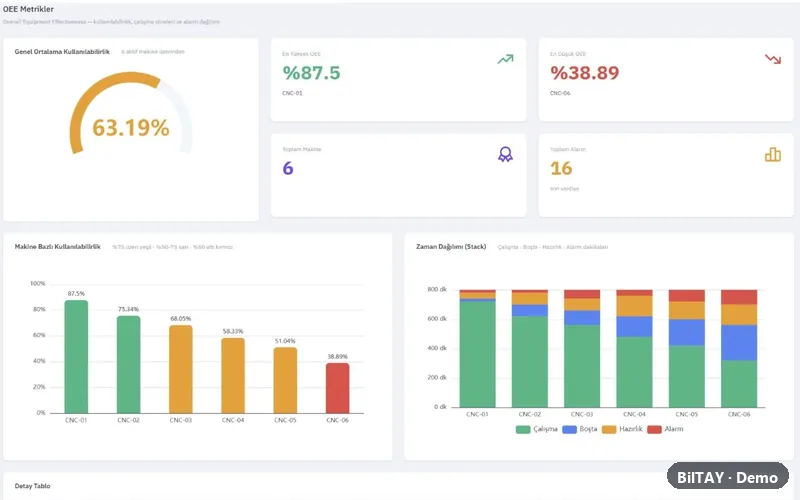Viewport: 800px width, 500px height.
Task: Toggle the green Çalışma legend swatch
Action: [x=523, y=430]
